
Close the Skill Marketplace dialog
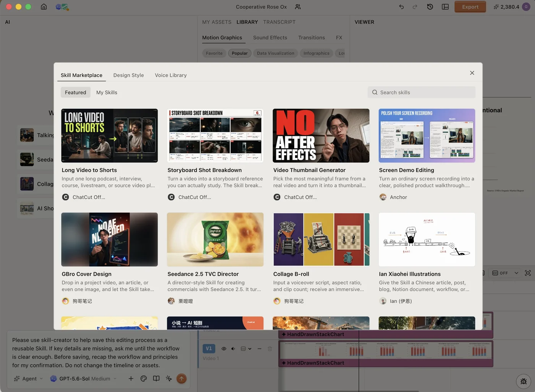coord(472,73)
